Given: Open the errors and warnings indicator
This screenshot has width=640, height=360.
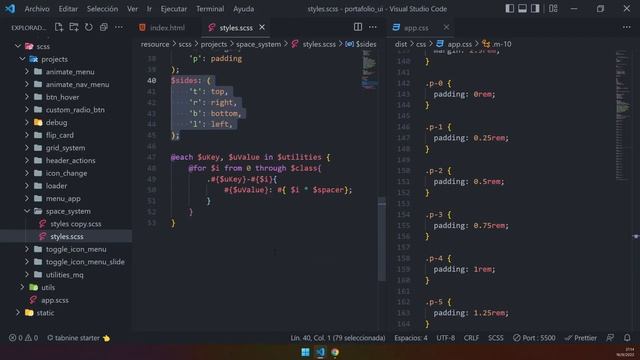Looking at the screenshot, I should coord(23,338).
